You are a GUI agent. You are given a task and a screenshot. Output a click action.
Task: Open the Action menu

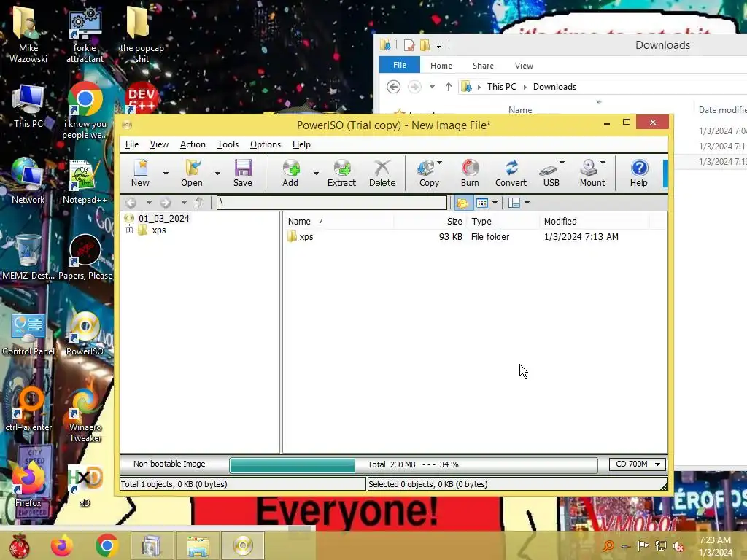tap(193, 144)
